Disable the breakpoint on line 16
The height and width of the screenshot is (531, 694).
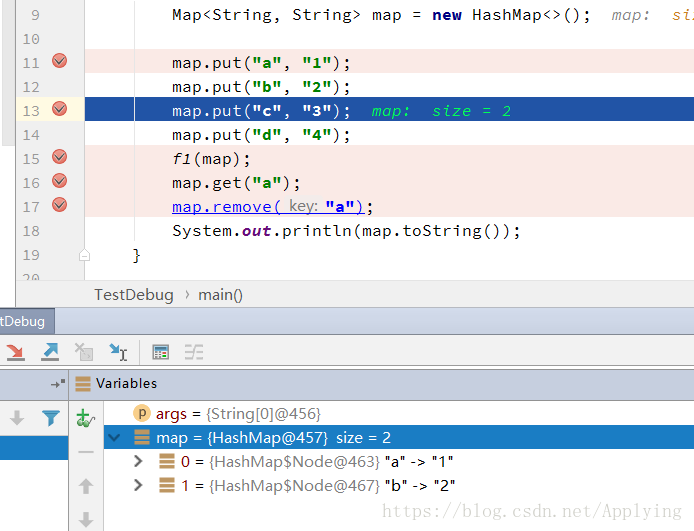coord(59,181)
